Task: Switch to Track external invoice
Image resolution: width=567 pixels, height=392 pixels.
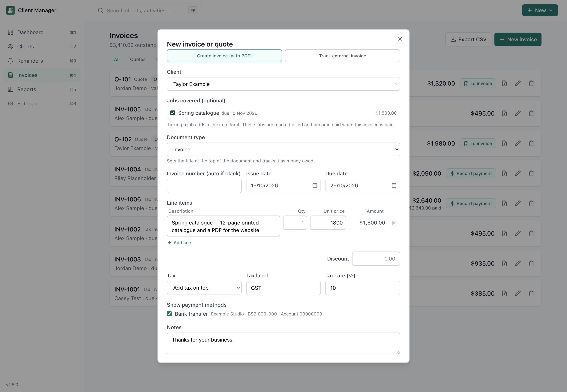Action: click(342, 56)
